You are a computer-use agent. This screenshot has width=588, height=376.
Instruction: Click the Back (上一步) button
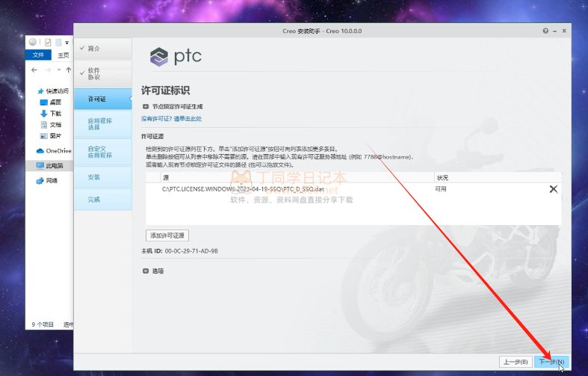[x=516, y=362]
